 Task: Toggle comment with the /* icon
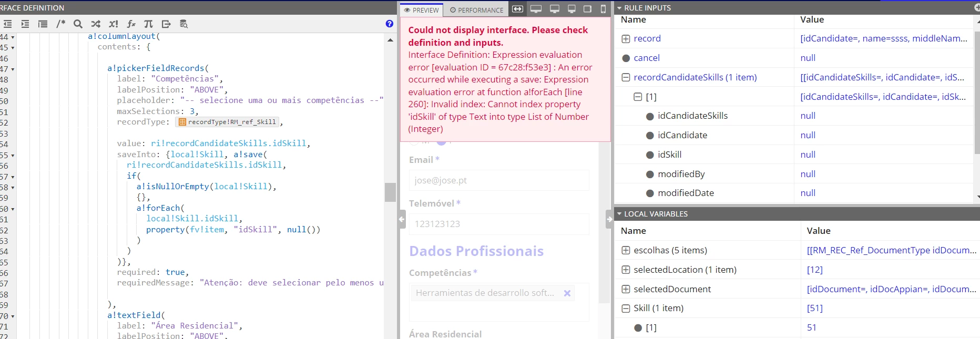(x=61, y=24)
